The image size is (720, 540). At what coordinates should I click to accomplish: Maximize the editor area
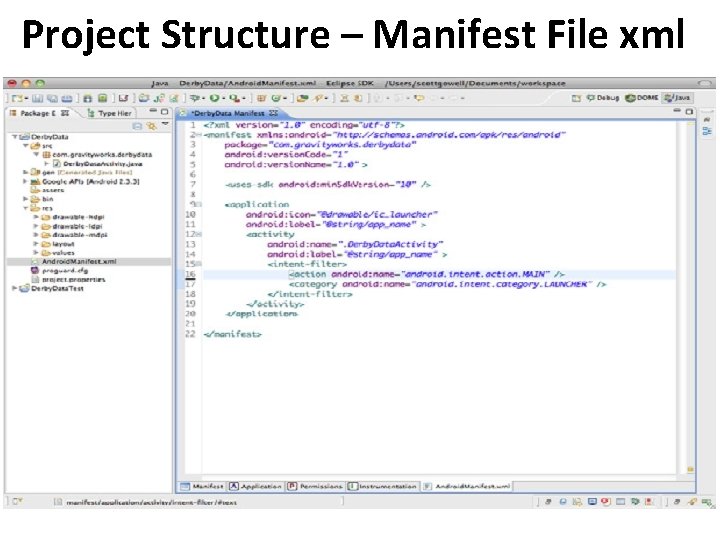(x=689, y=112)
